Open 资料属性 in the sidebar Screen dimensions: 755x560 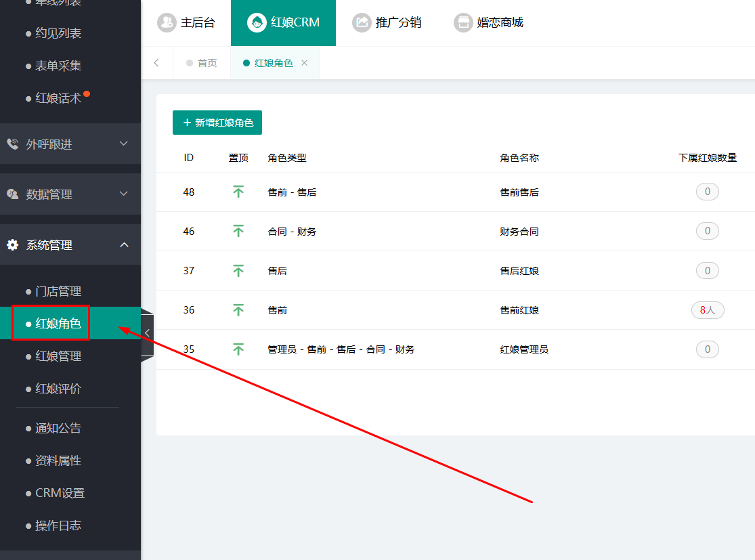(x=58, y=461)
